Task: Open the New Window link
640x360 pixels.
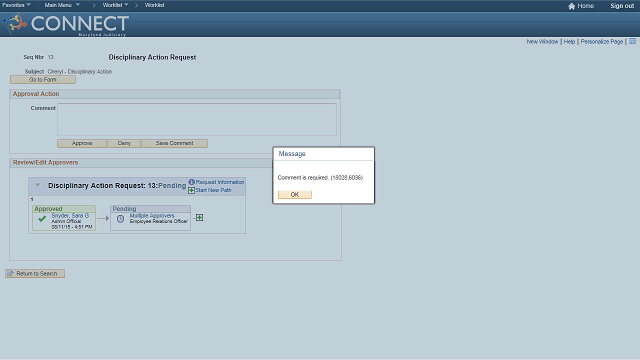Action: pos(542,42)
